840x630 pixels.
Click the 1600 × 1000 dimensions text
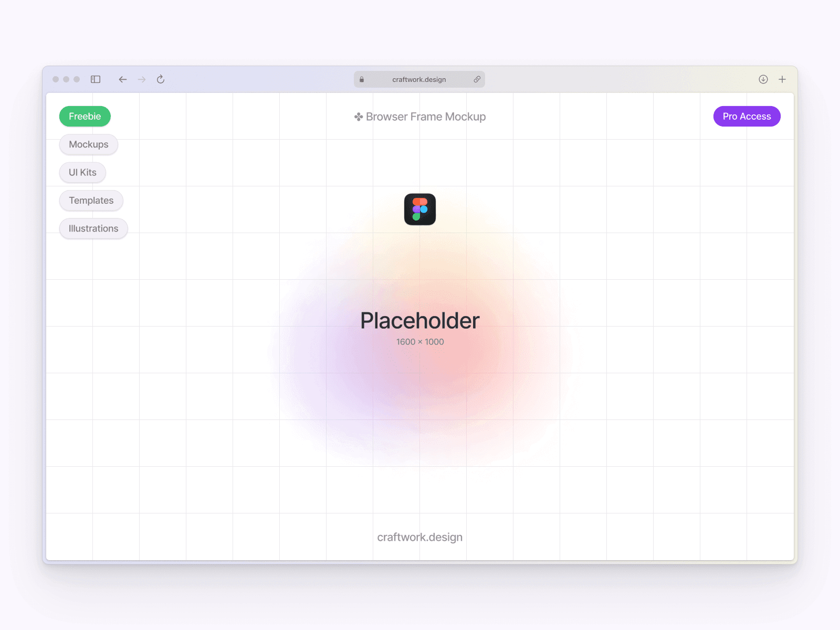pos(420,342)
